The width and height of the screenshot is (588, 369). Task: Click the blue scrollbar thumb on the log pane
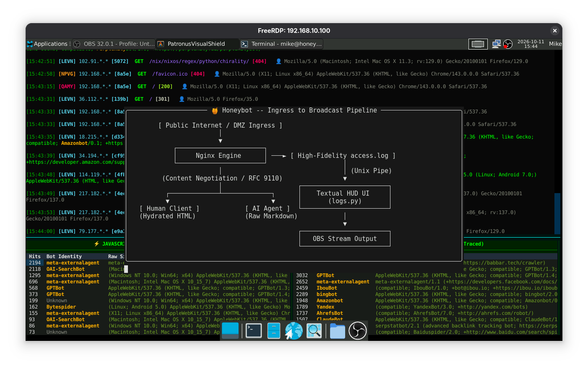[557, 213]
